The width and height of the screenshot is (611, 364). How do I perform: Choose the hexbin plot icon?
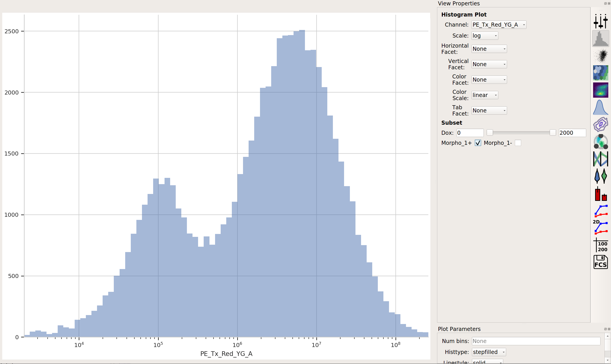tap(600, 73)
